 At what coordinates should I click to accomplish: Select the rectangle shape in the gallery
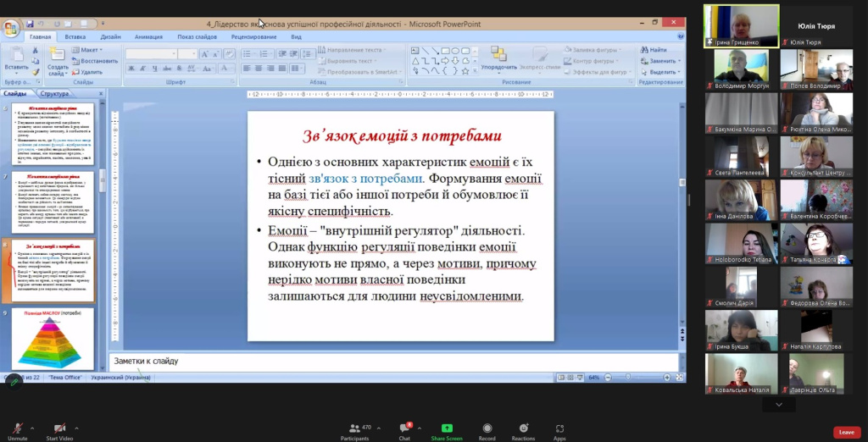[x=446, y=51]
